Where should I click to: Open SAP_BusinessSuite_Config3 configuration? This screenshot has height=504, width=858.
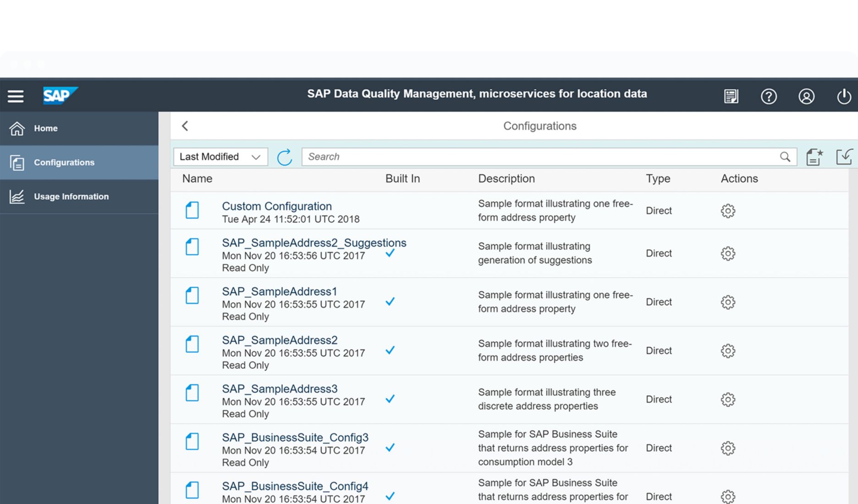click(295, 438)
